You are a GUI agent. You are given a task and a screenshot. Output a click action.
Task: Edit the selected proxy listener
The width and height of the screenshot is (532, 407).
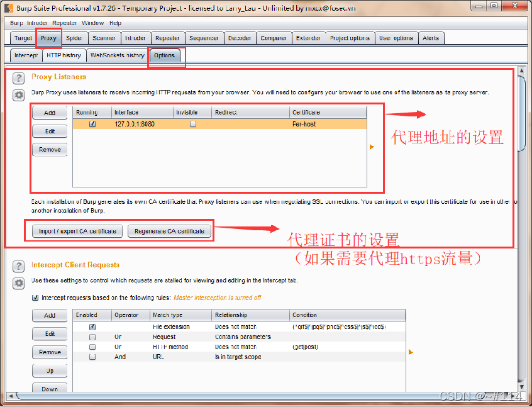(50, 131)
